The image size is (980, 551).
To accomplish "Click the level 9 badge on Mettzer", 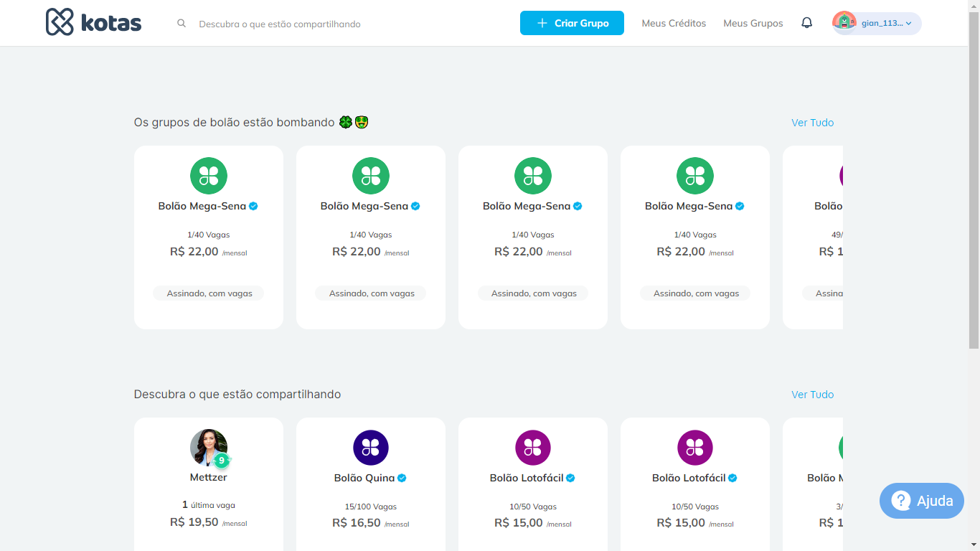I will point(222,461).
